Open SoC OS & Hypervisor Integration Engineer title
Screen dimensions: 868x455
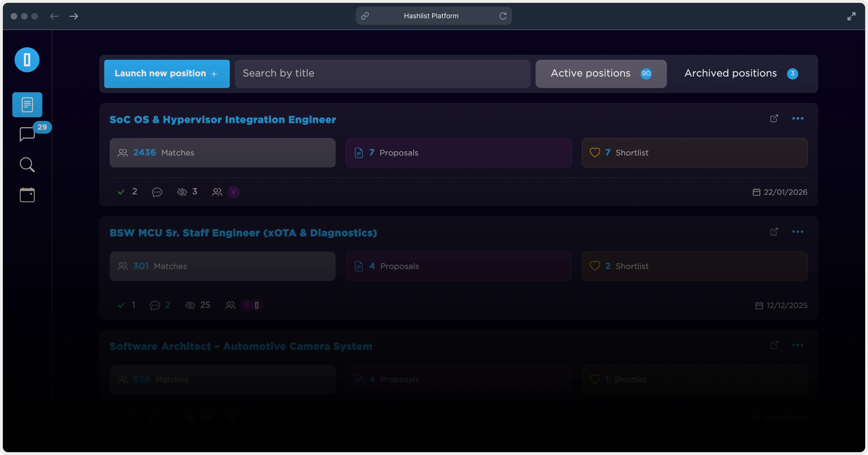(223, 120)
